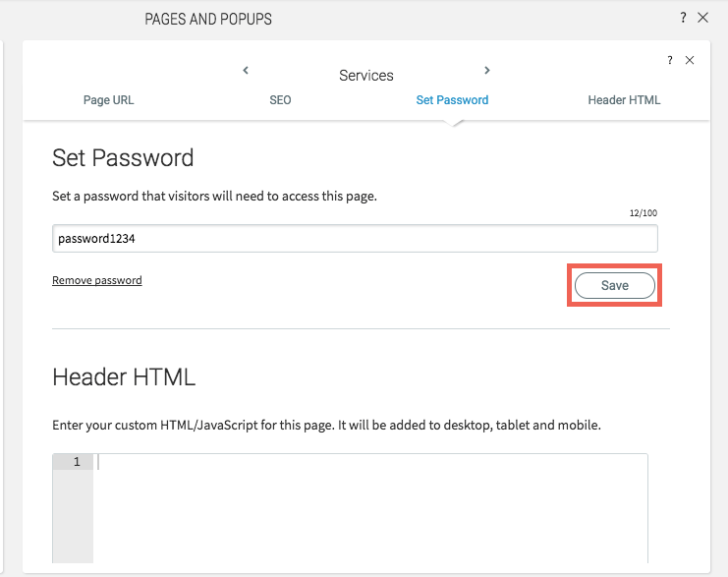The image size is (728, 577).
Task: Click the Services page title
Action: [x=365, y=76]
